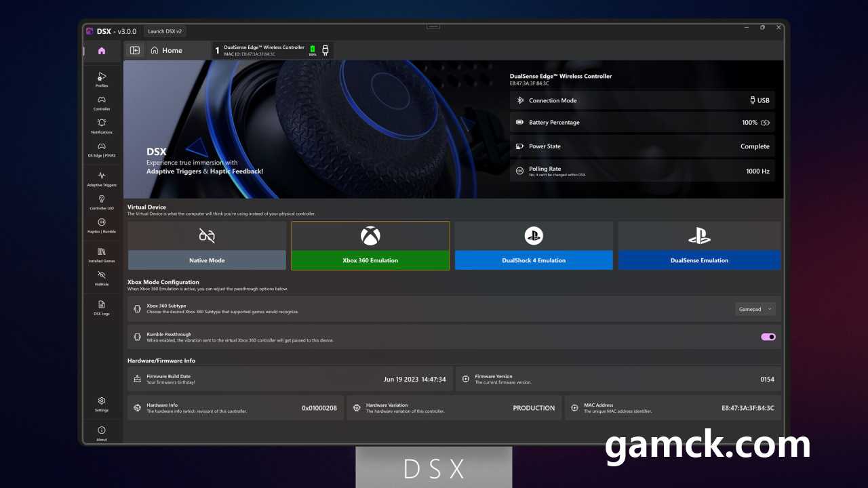Click the Hardware Info gear icon
This screenshot has height=488, width=868.
pyautogui.click(x=138, y=408)
